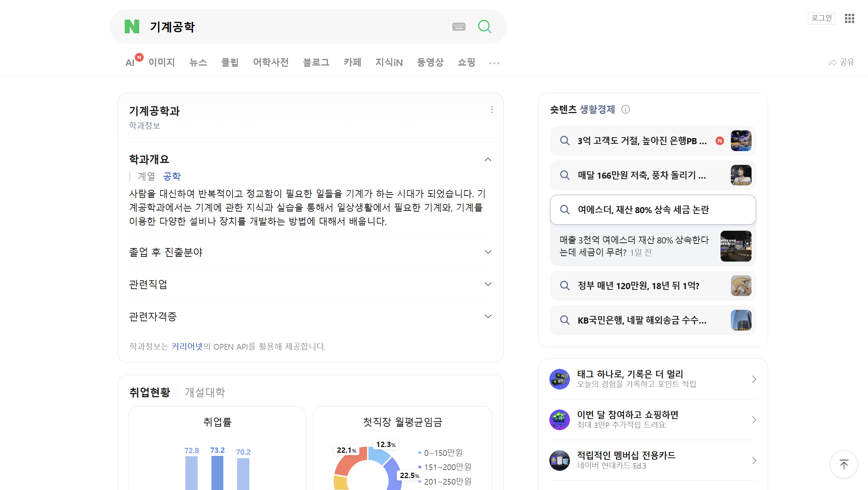Open thumbnail for 정부 매년 120만원 item

click(x=741, y=286)
